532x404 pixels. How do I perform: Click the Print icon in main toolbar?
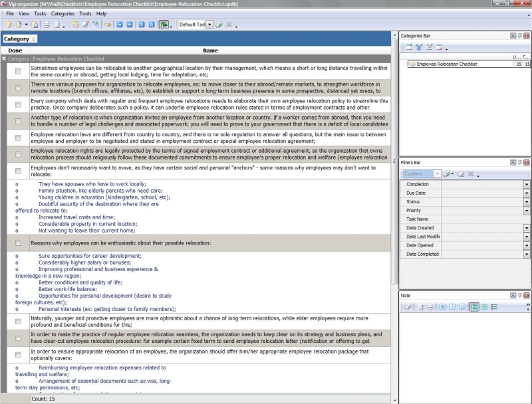click(x=47, y=25)
